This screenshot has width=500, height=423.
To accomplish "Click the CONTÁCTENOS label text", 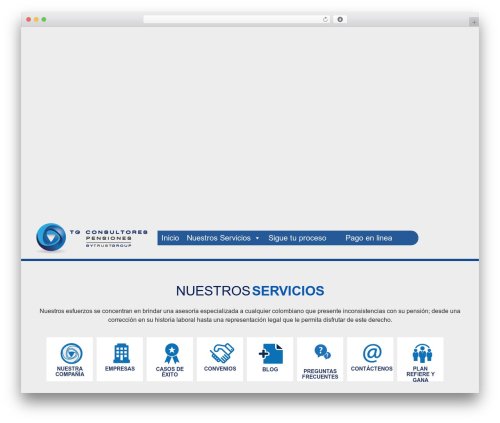I will (372, 369).
